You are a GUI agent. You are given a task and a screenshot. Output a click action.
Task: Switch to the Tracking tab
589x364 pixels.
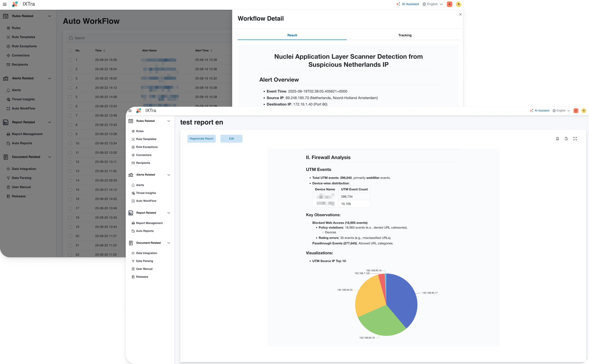point(405,35)
